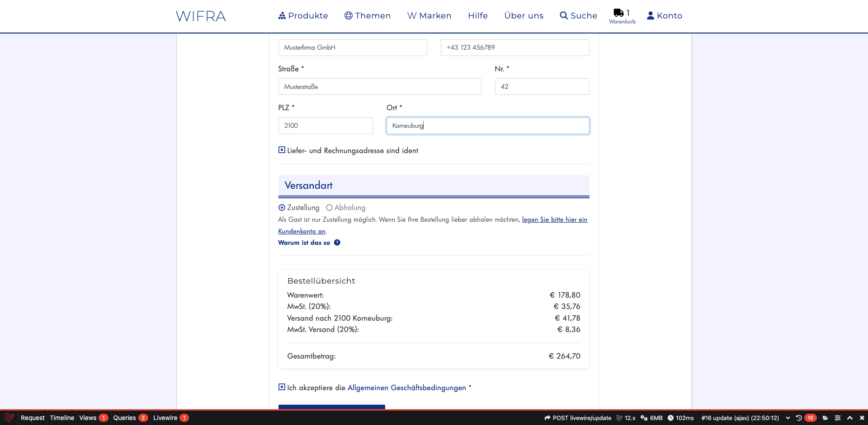The width and height of the screenshot is (868, 425).
Task: Click the debugbar folder open icon
Action: tap(825, 418)
